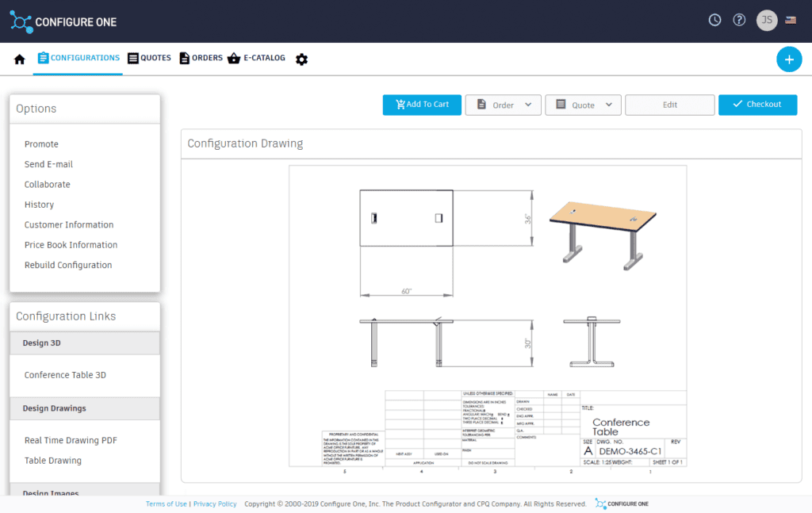The height and width of the screenshot is (513, 812).
Task: Click the Add To Cart button
Action: tap(422, 105)
